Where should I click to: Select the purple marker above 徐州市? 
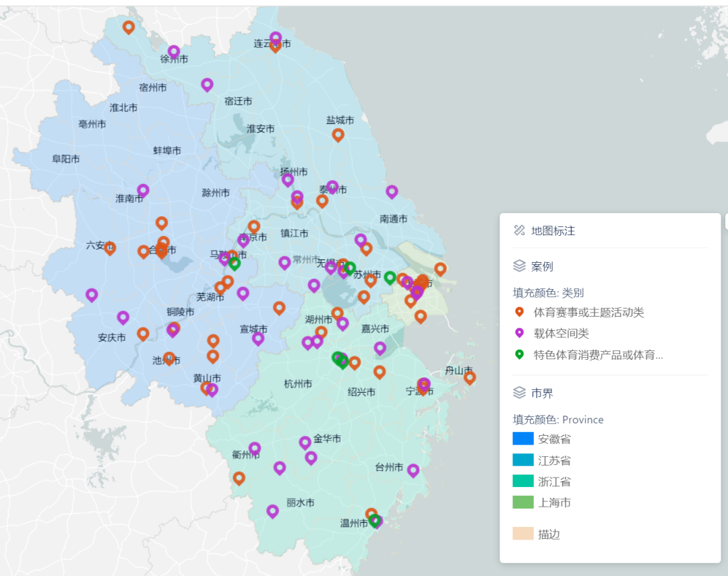coord(174,51)
